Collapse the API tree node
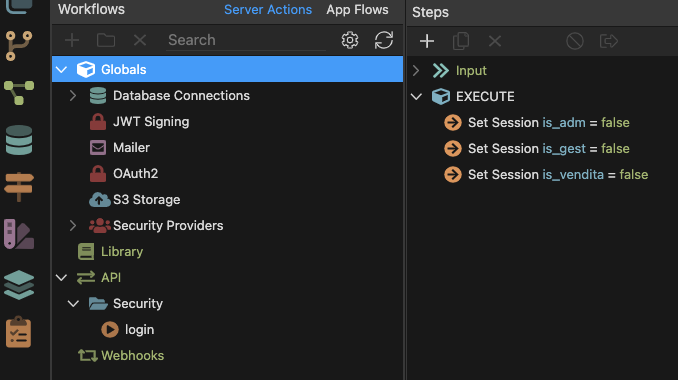Viewport: 678px width, 380px height. click(x=62, y=278)
